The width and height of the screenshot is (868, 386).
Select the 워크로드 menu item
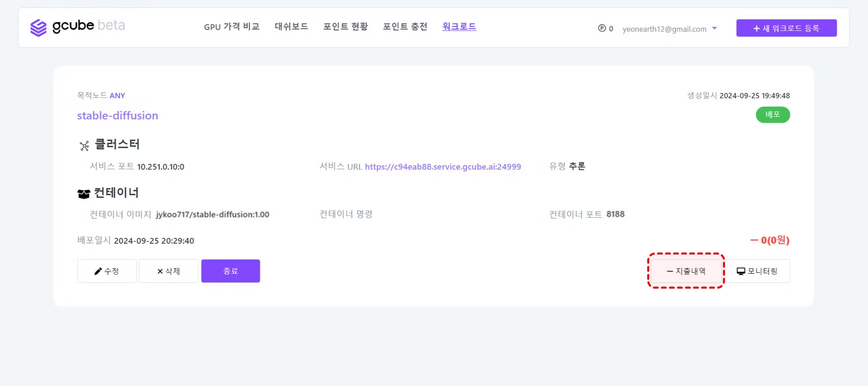click(459, 27)
